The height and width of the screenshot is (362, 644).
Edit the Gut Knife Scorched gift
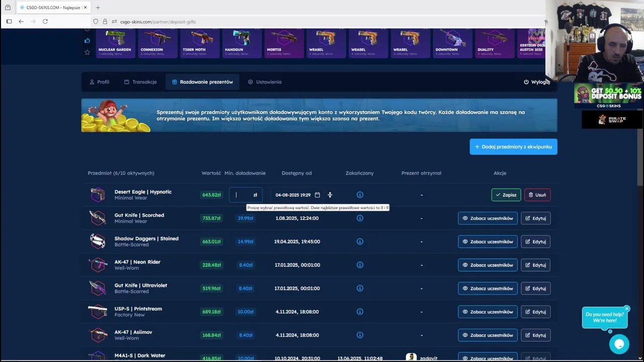pos(535,218)
